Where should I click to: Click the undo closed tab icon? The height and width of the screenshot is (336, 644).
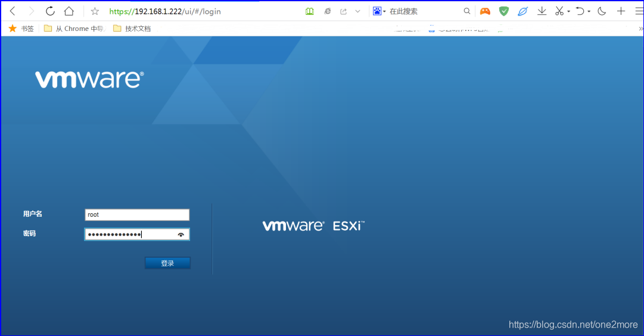click(580, 11)
